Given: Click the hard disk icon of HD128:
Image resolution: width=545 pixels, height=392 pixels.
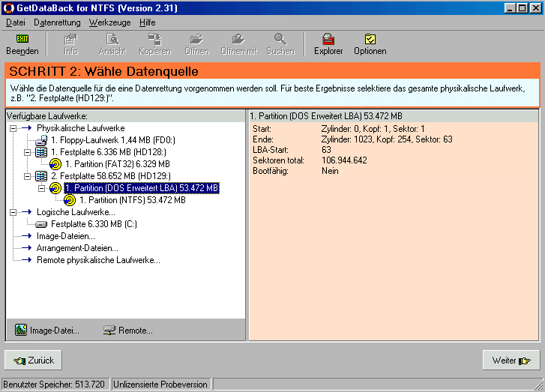Looking at the screenshot, I should click(41, 152).
